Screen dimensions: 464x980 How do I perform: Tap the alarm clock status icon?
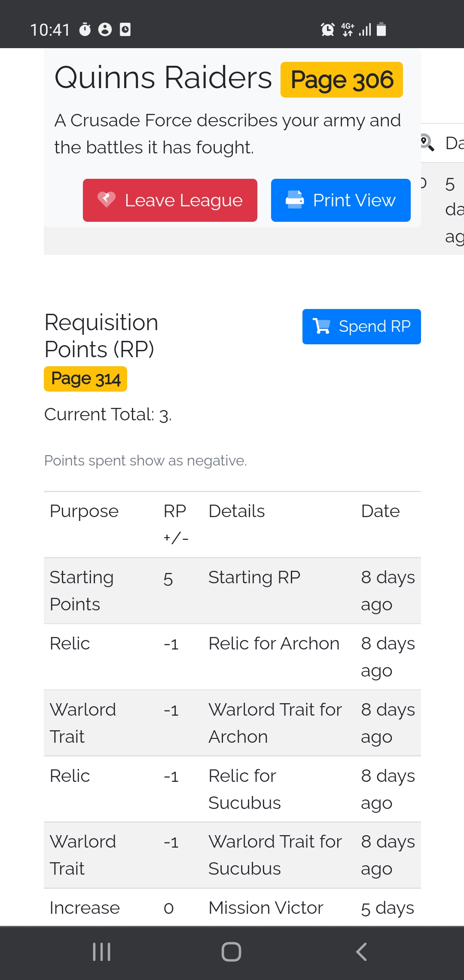(x=327, y=29)
